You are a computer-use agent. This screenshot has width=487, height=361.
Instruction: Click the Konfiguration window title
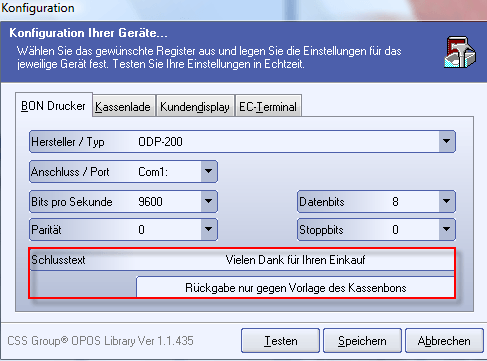pos(38,8)
